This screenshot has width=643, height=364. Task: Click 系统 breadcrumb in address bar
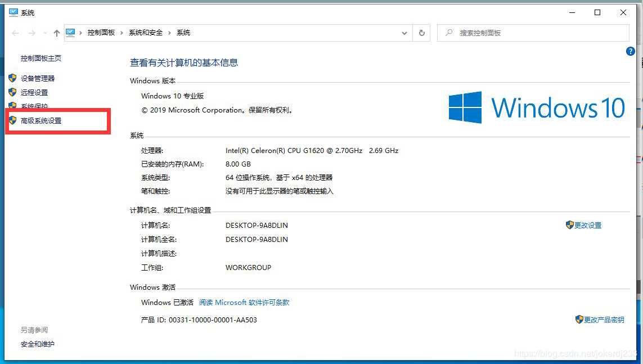pyautogui.click(x=183, y=33)
